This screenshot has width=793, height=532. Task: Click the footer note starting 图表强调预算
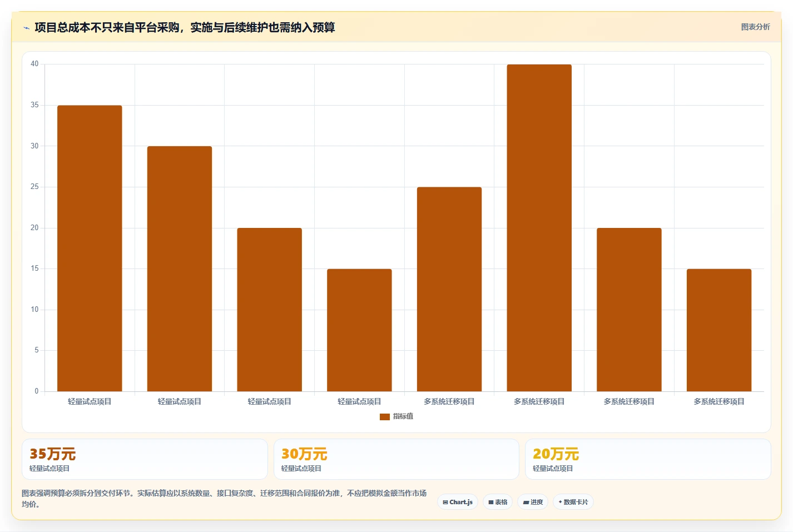pos(224,499)
